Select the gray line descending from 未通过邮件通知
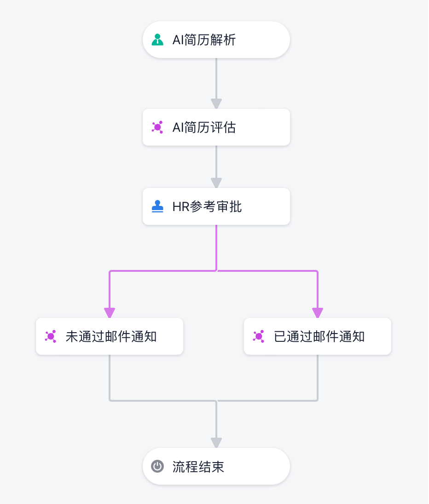Screen dimensions: 429x504 click(110, 377)
